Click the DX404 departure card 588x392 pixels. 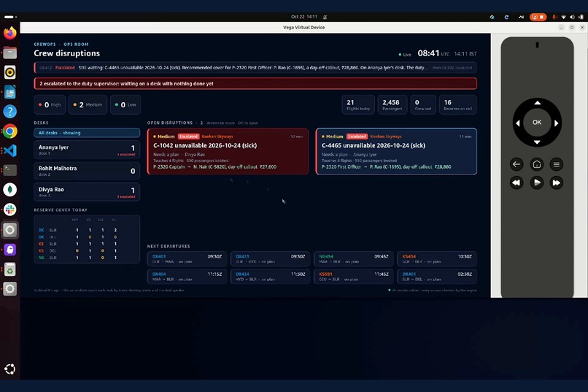coord(187,277)
